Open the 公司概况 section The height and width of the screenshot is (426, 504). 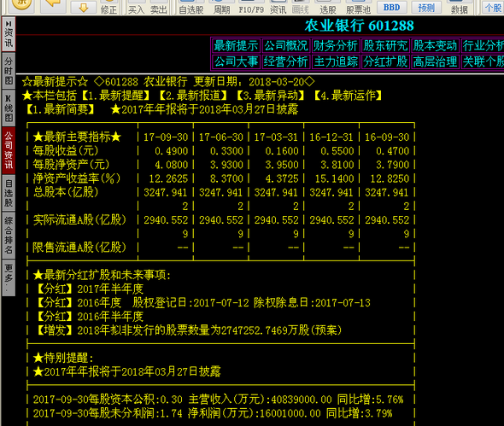point(286,45)
